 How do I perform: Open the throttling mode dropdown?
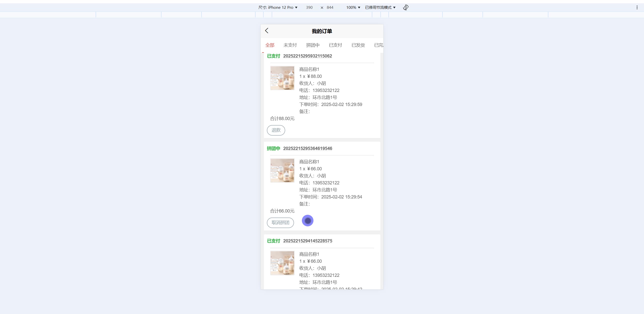coord(380,8)
